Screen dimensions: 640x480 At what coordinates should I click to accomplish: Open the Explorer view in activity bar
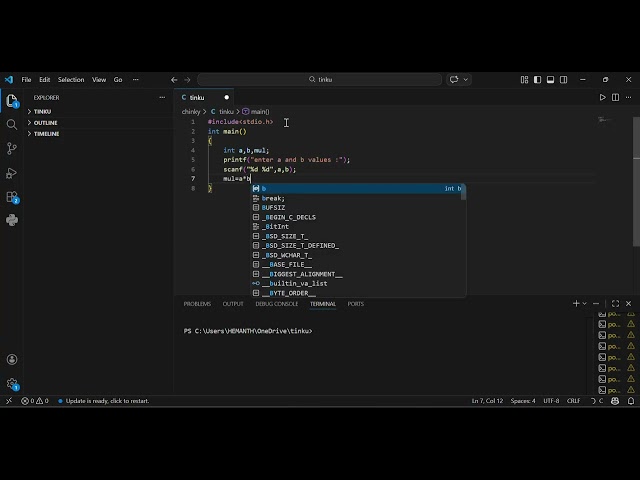(x=12, y=100)
